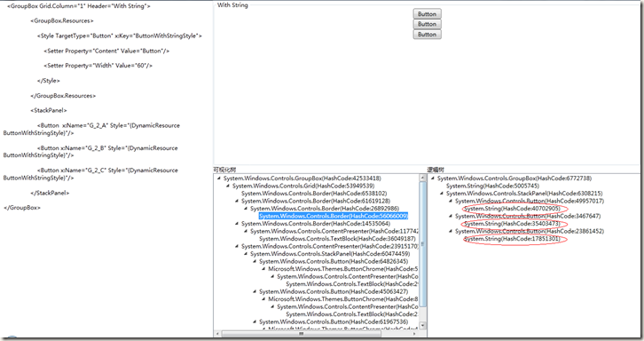Click the lowest of the three stacked Buttons
This screenshot has height=341, width=644.
tap(428, 34)
